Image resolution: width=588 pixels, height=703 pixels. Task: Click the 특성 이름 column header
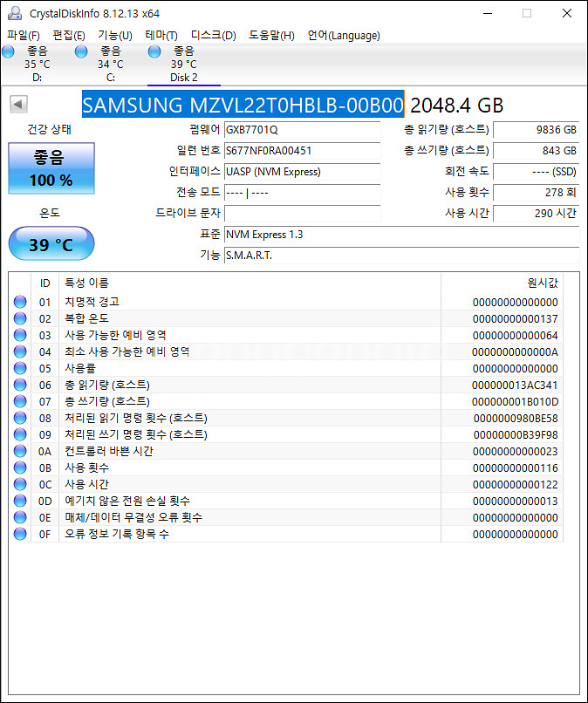250,283
